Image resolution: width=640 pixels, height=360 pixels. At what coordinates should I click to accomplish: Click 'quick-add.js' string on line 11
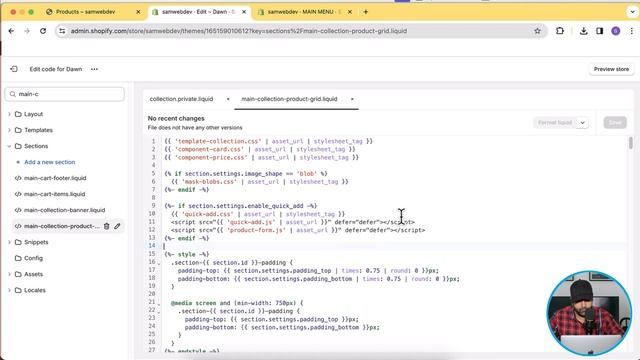pos(251,222)
